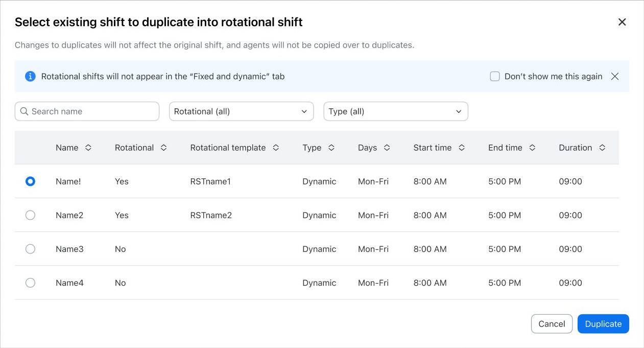Click the "Name3" cell

point(69,249)
